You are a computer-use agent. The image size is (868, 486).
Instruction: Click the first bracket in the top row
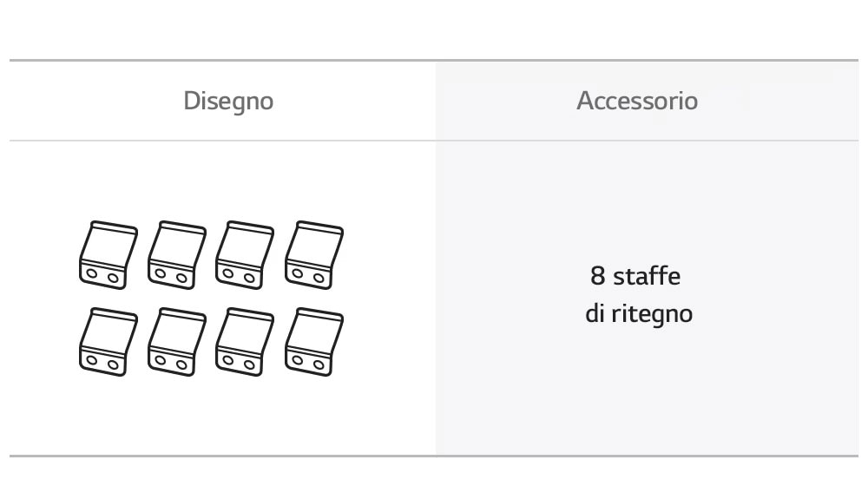point(108,254)
